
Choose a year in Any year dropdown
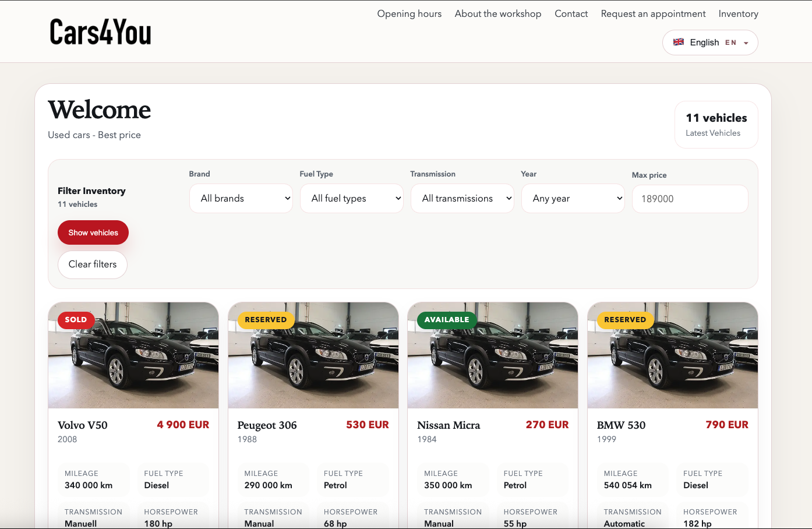[x=573, y=199]
